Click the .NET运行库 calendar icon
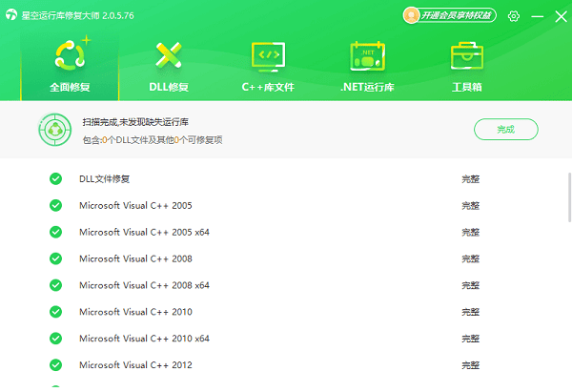The width and height of the screenshot is (572, 392). 367,56
